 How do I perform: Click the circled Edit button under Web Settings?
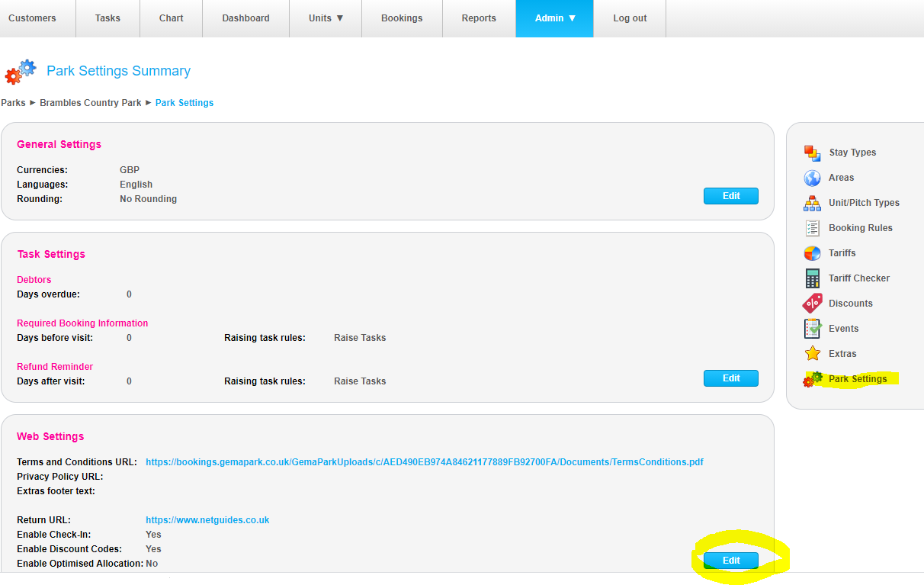pyautogui.click(x=730, y=559)
